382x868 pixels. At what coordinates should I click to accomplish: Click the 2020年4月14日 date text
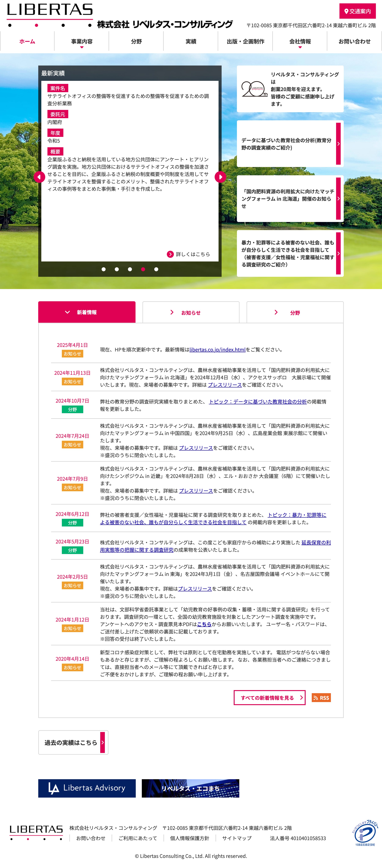pos(72,659)
